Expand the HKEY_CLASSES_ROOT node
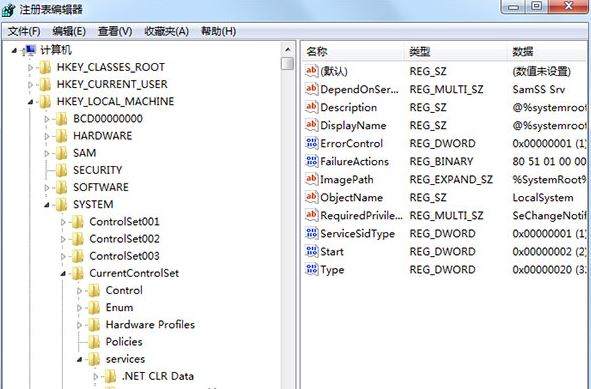Image resolution: width=591 pixels, height=389 pixels. pos(31,68)
